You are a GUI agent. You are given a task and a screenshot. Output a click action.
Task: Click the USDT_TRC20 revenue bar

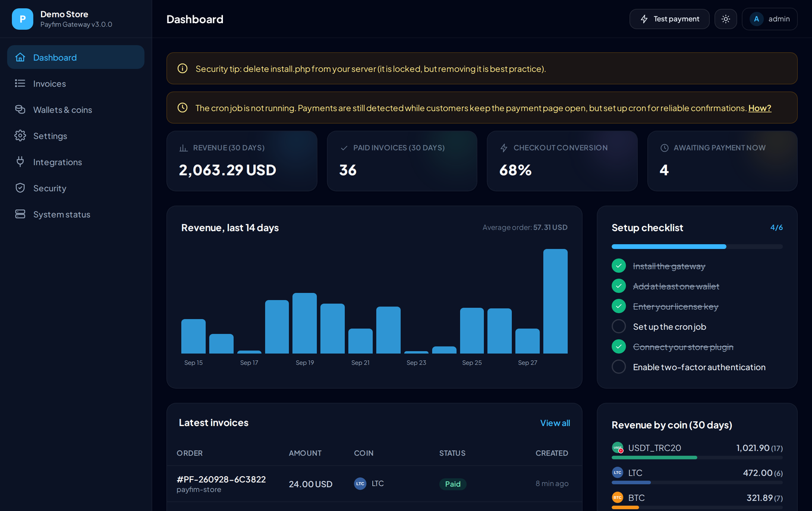click(x=697, y=458)
